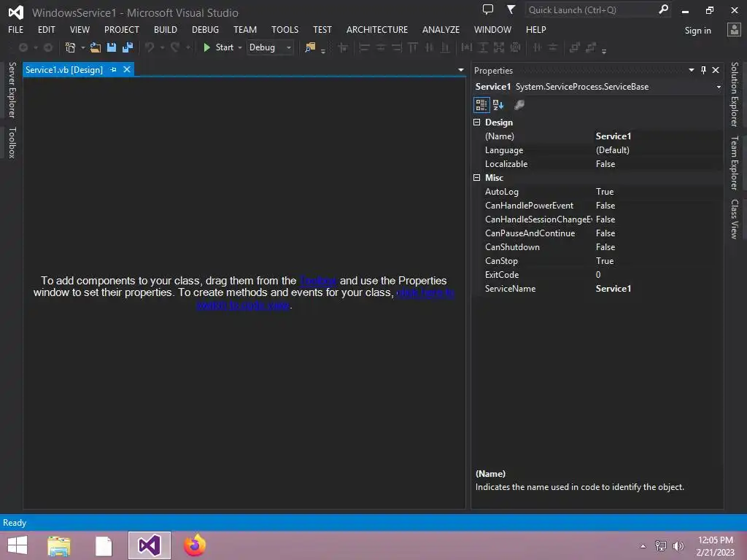Viewport: 747px width, 560px height.
Task: Toggle Categorized view in Properties
Action: tap(481, 105)
